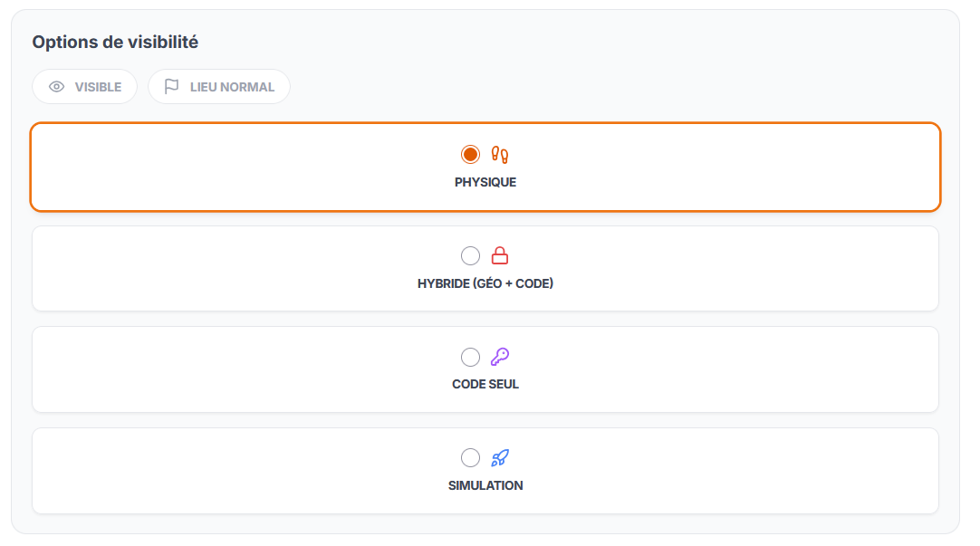Screen dimensions: 980x546
Task: Click the orange footprints icon
Action: tap(500, 155)
